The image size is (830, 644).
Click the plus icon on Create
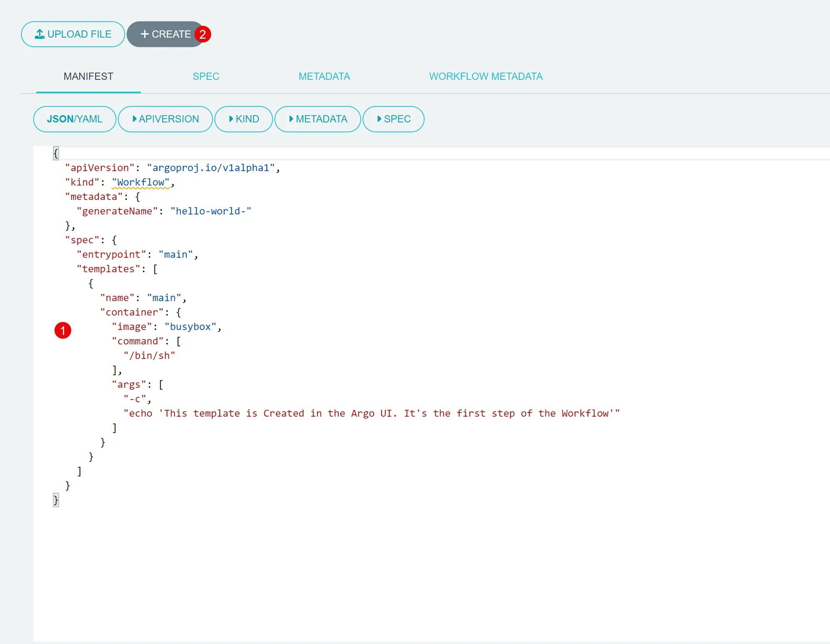[x=145, y=34]
